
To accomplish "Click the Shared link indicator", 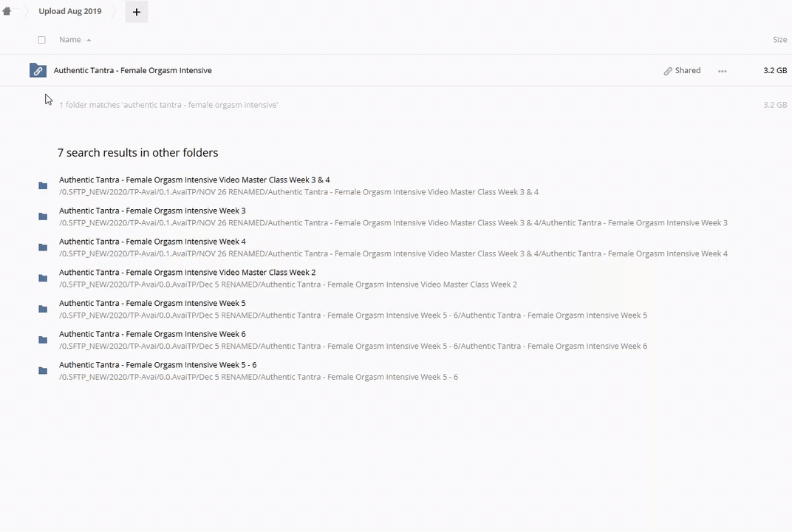I will coord(681,71).
